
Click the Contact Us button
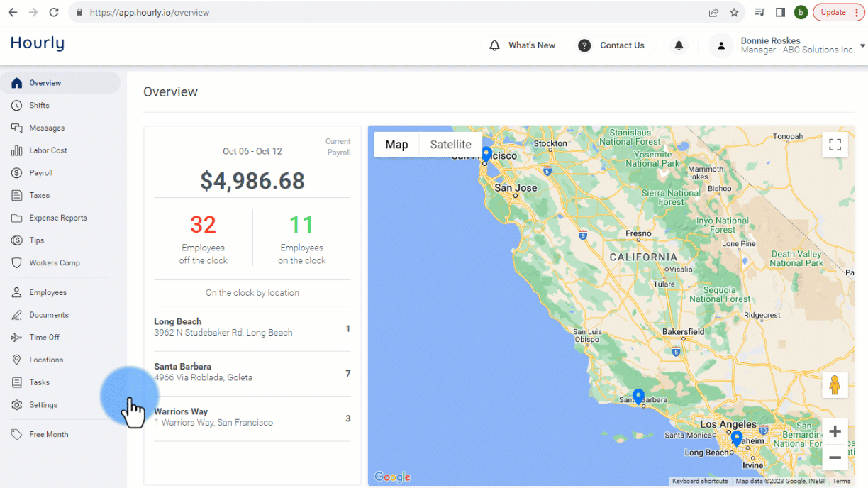pyautogui.click(x=611, y=45)
